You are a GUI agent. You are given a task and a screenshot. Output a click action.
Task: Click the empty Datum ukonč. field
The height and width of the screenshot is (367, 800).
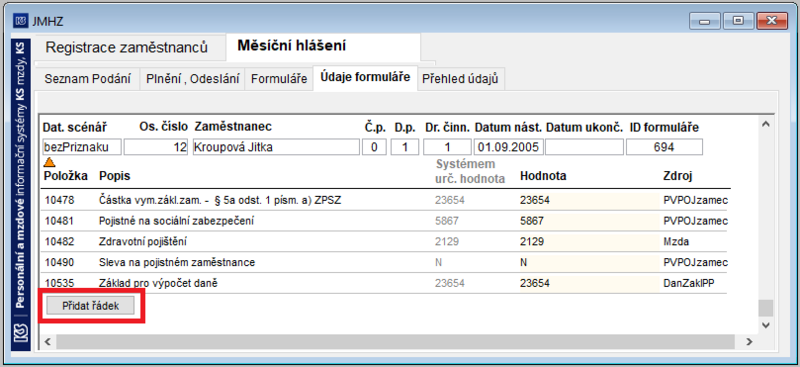point(584,147)
